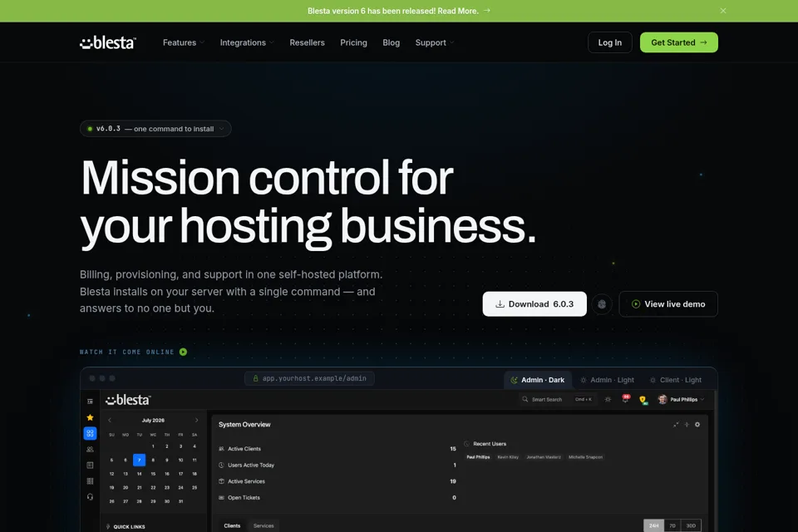Click the Recent Users clock icon
This screenshot has height=532, width=798.
pos(466,444)
